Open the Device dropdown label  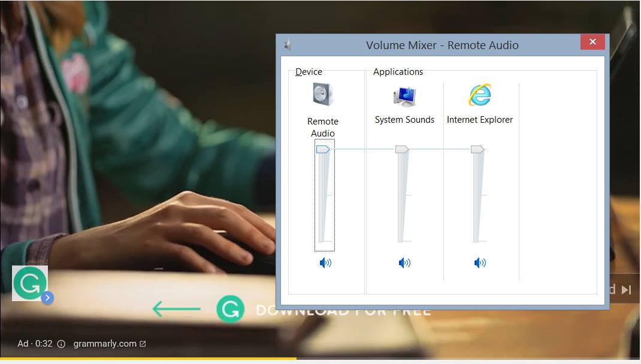309,72
